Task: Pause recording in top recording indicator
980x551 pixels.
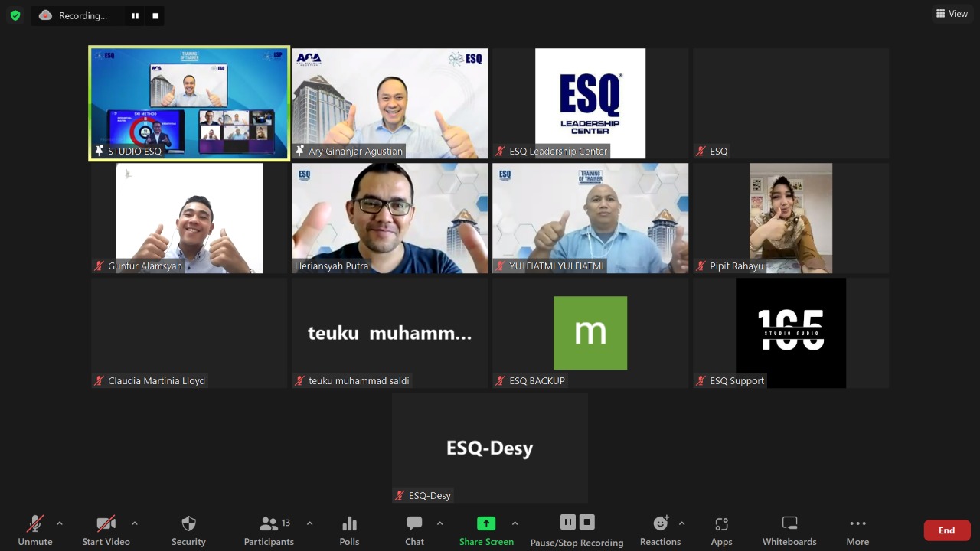Action: [x=136, y=15]
